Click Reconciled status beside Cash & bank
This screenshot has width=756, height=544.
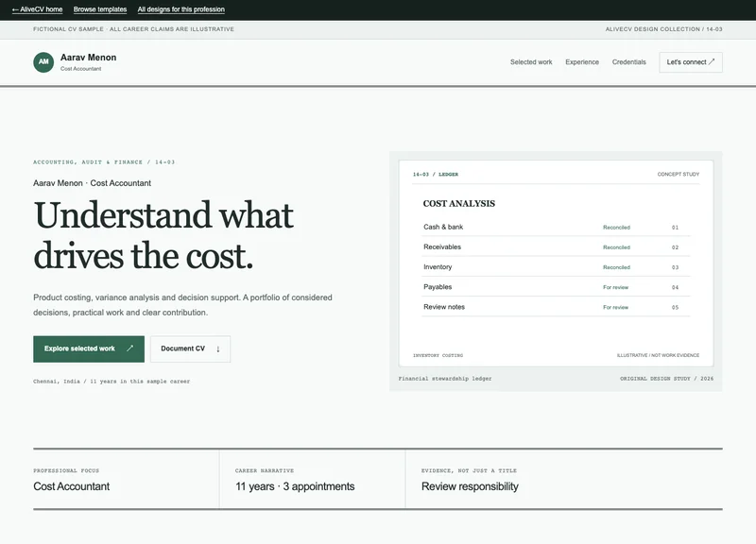click(616, 228)
